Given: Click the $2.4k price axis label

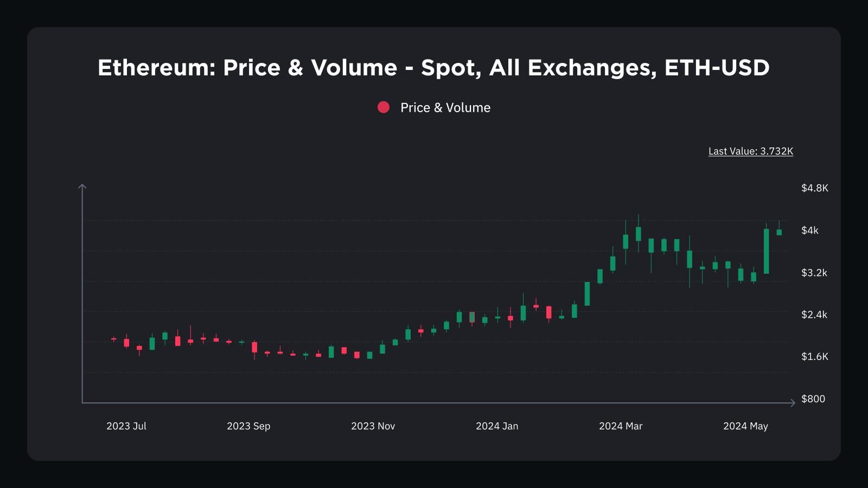Looking at the screenshot, I should [814, 314].
